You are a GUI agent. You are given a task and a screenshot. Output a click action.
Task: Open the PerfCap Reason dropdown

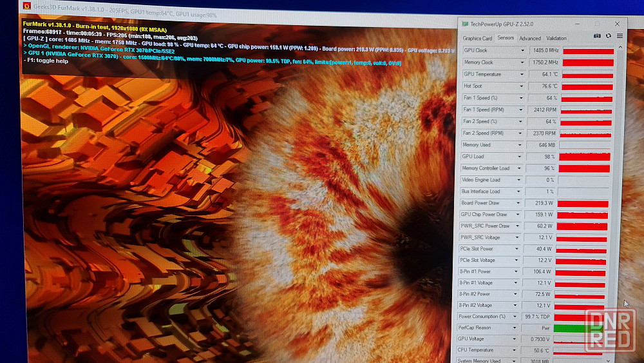pos(514,328)
